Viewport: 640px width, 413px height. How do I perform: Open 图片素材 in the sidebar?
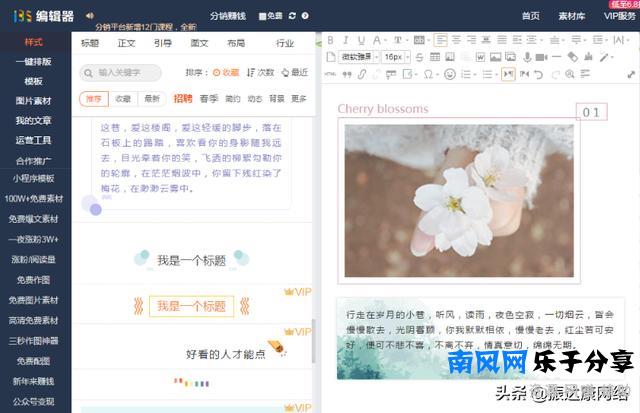point(33,101)
